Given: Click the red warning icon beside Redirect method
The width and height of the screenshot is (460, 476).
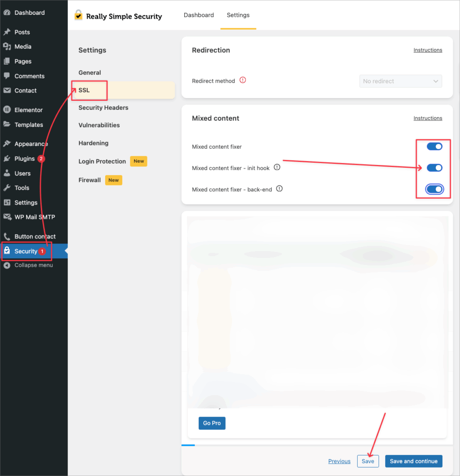Looking at the screenshot, I should [x=242, y=80].
